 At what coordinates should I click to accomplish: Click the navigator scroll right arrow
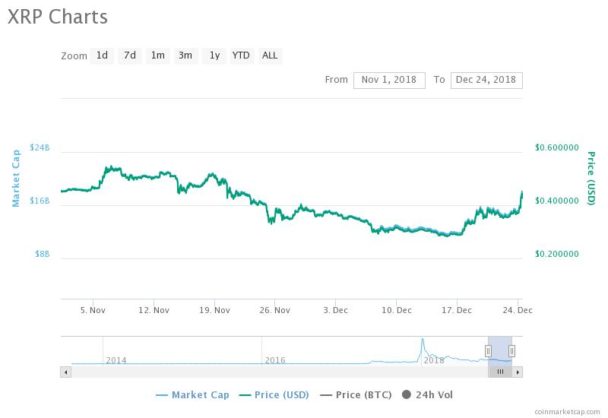click(x=518, y=372)
